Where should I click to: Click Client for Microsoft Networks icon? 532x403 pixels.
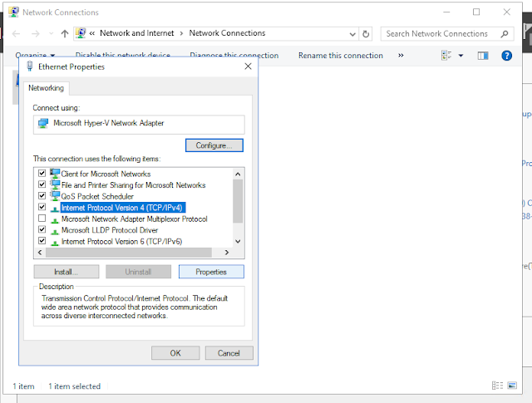click(x=55, y=173)
